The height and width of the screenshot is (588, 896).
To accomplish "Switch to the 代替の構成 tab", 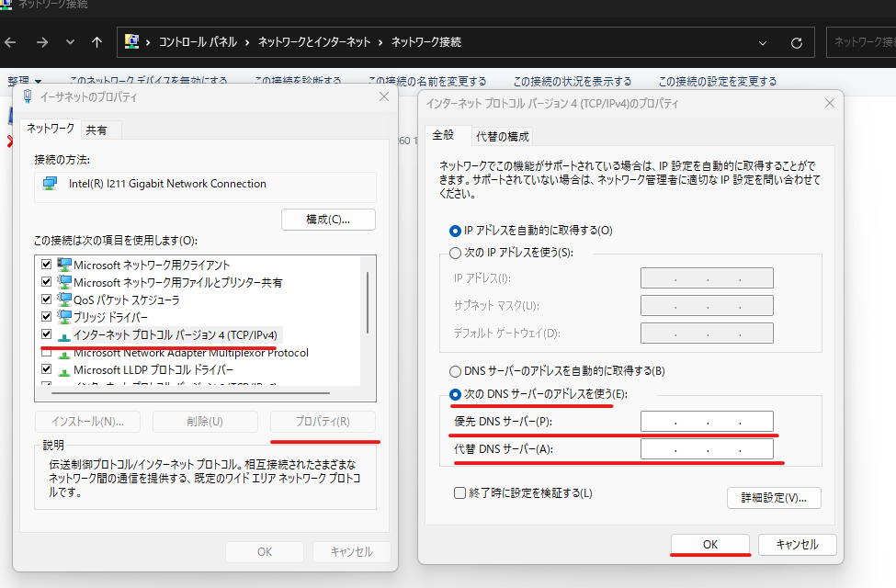I will 503,137.
